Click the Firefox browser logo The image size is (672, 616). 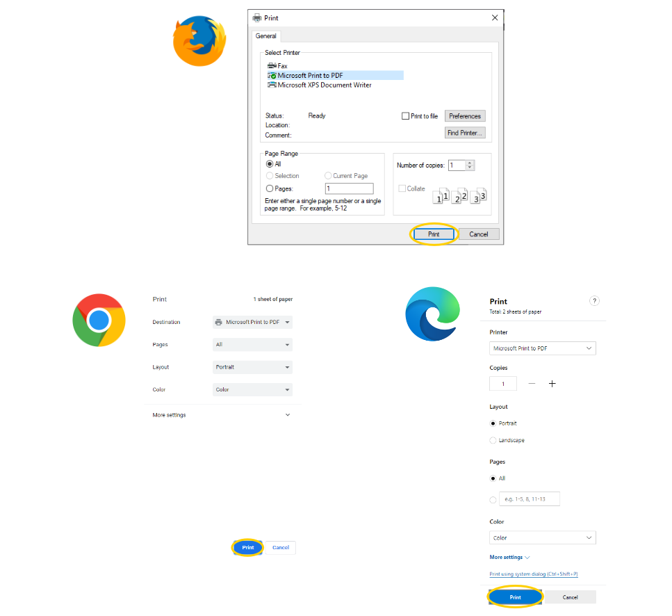click(199, 41)
